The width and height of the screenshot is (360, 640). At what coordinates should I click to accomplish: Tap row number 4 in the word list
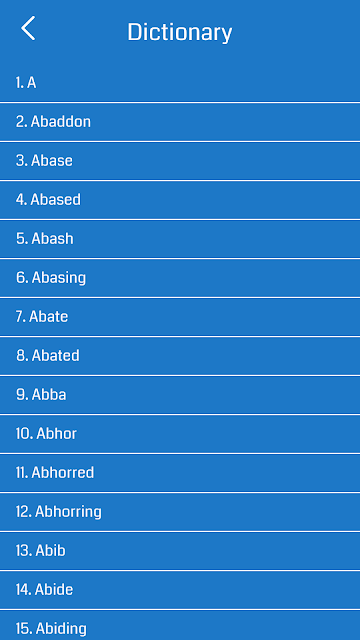(180, 200)
